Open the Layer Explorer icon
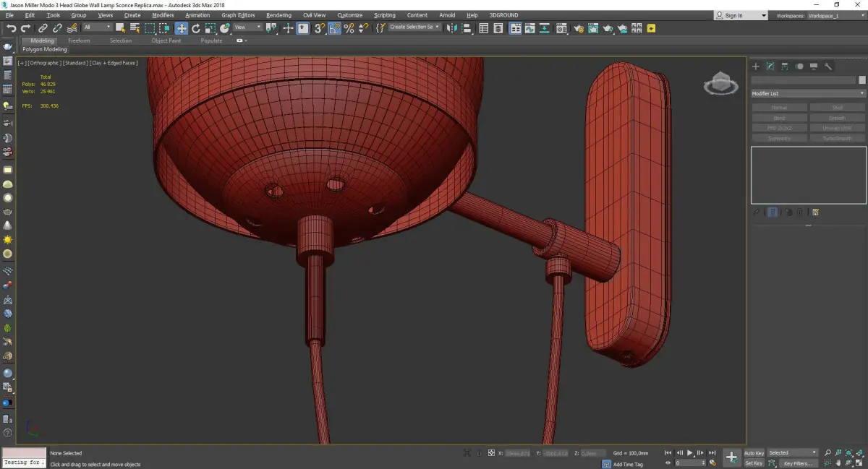Image resolution: width=868 pixels, height=469 pixels. (x=498, y=28)
